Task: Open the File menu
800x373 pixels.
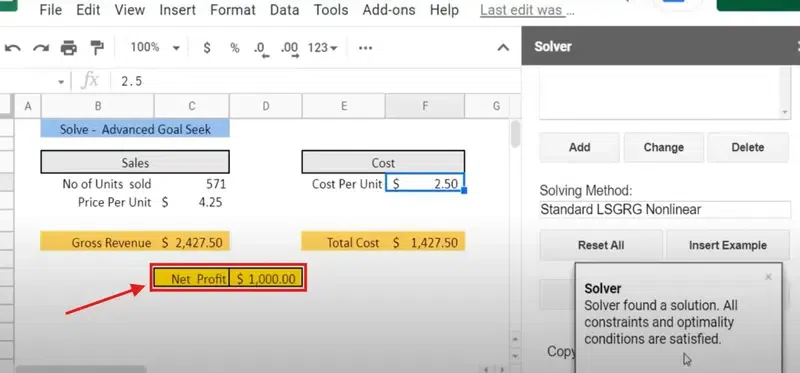Action: click(51, 10)
